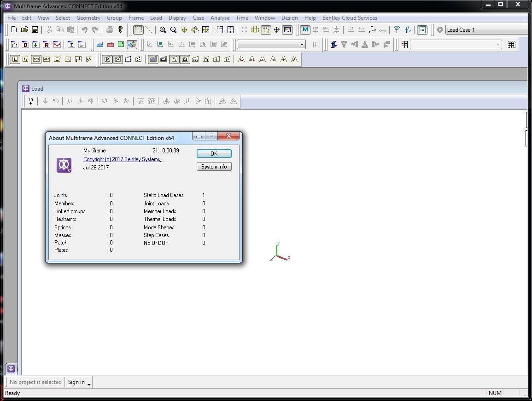Toggle the P plate display button
Viewport: 532px width, 401px height.
click(x=107, y=59)
